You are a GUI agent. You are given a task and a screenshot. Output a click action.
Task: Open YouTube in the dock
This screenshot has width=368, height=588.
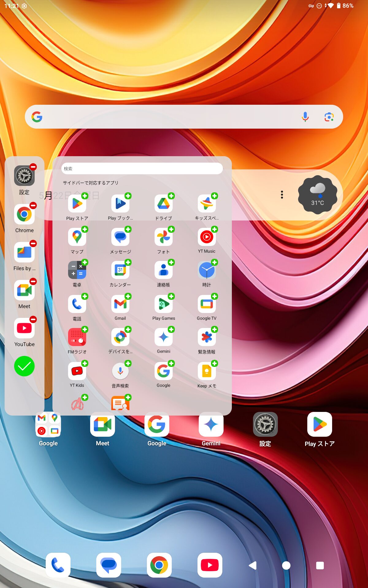coord(210,565)
